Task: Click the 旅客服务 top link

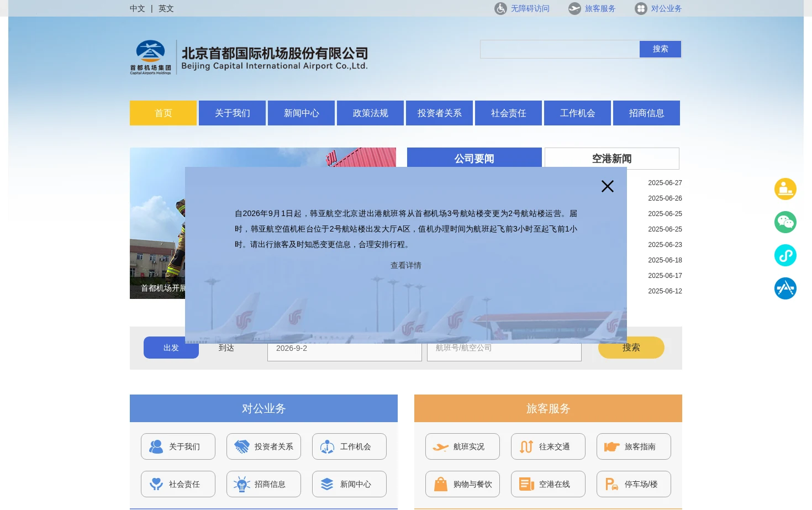Action: pyautogui.click(x=600, y=8)
